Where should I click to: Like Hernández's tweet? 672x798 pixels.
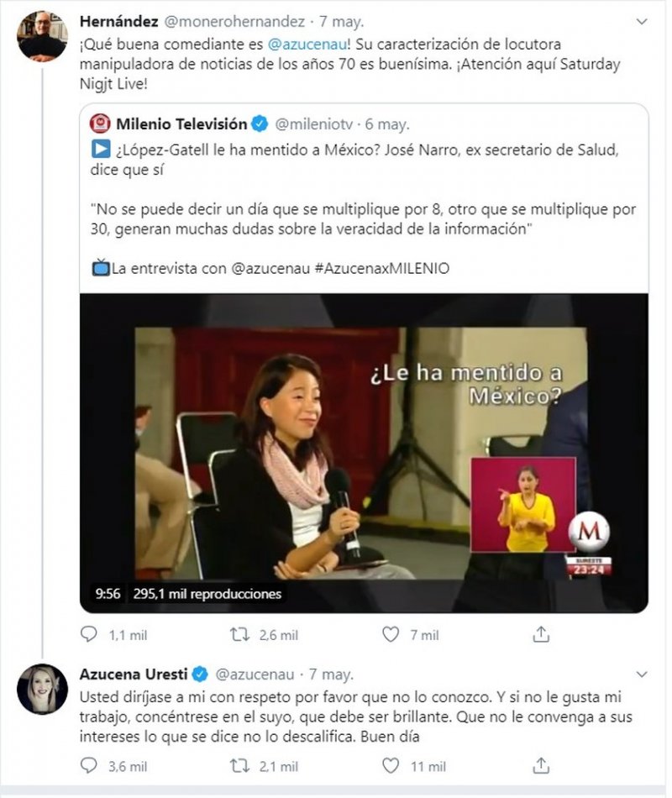(x=391, y=635)
